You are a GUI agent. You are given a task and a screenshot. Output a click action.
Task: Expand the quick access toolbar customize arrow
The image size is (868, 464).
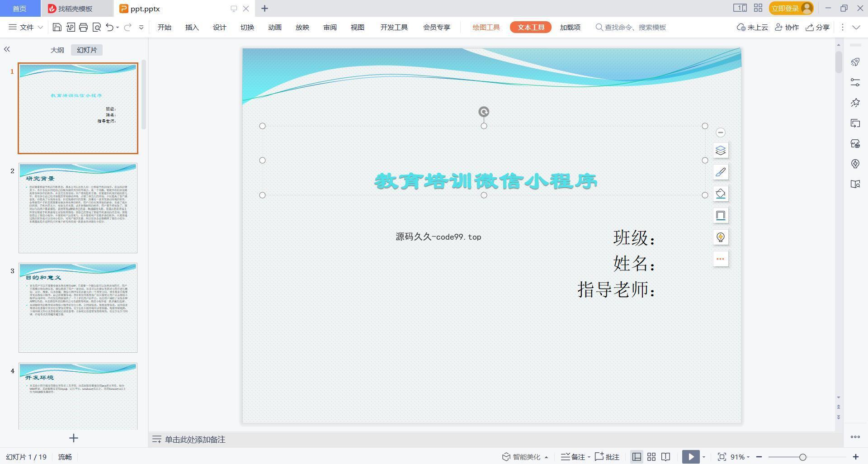click(141, 28)
